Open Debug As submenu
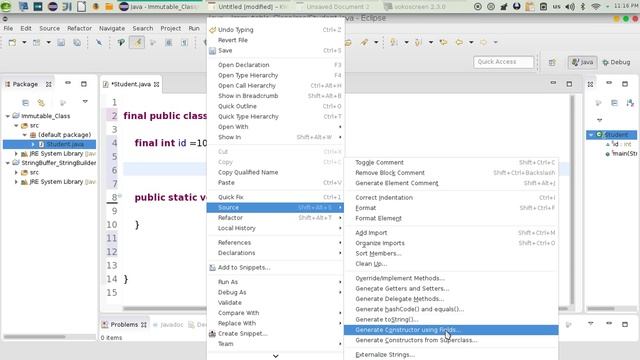 point(276,292)
